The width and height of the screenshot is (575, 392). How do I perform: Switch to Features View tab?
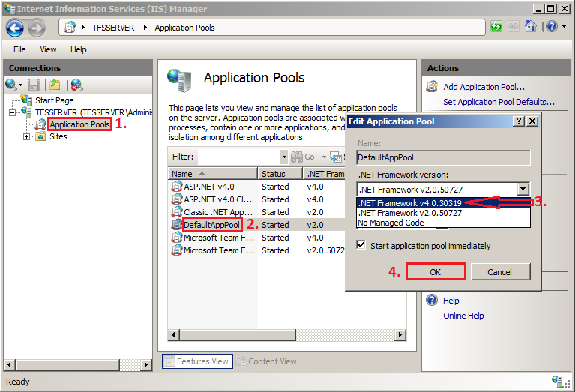coord(197,361)
